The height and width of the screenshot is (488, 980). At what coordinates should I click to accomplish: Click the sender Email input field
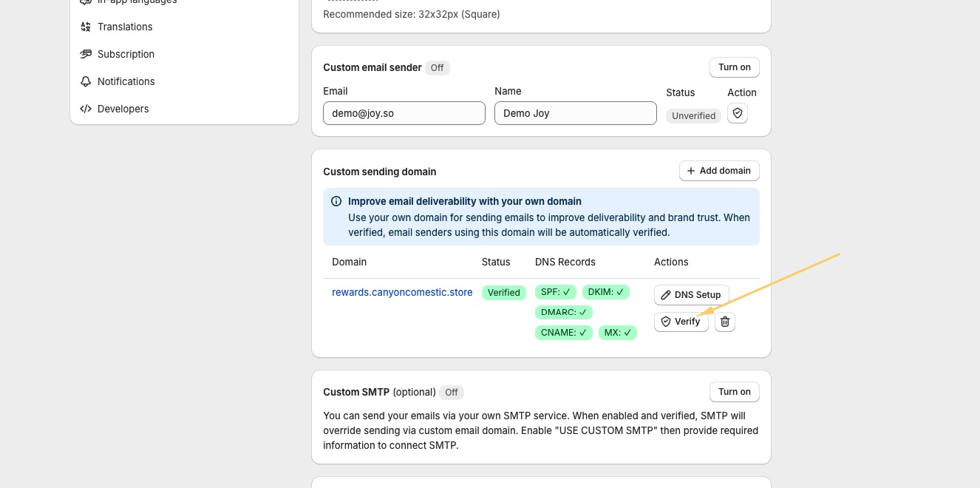point(404,113)
